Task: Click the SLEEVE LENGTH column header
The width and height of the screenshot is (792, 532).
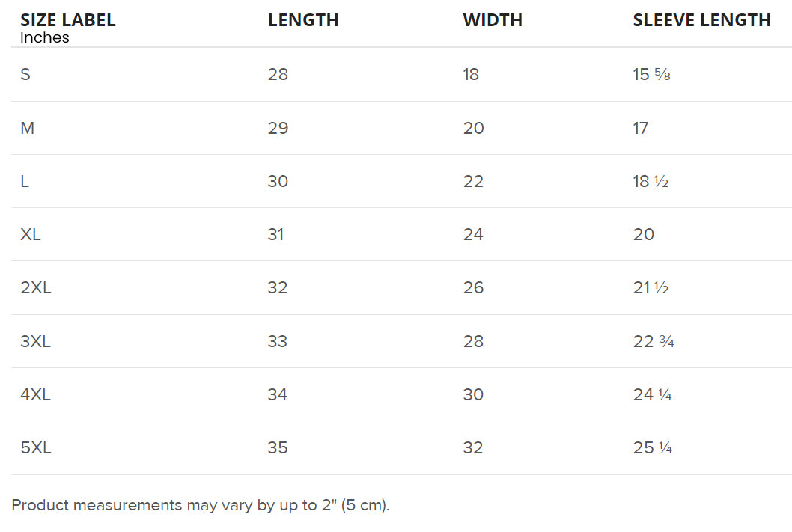Action: point(701,20)
